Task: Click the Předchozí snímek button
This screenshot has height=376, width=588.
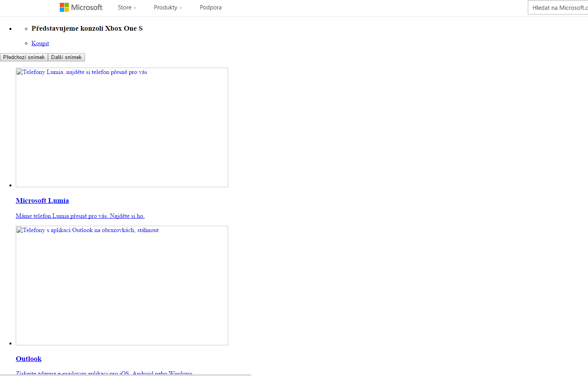Action: click(x=24, y=57)
